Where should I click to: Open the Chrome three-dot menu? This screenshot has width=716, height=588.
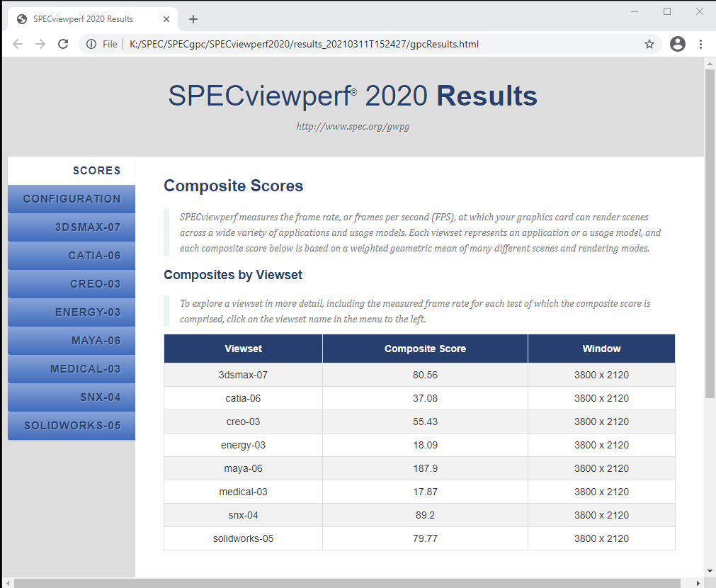tap(700, 44)
